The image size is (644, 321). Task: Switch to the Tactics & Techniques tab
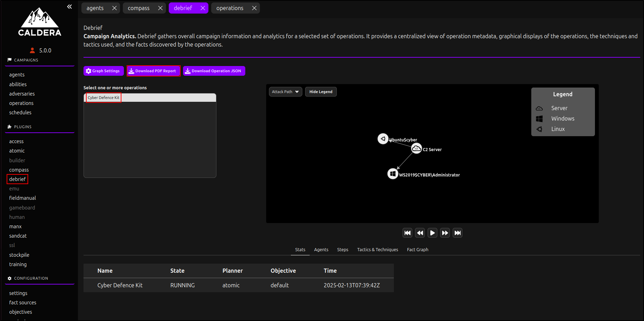click(x=377, y=249)
